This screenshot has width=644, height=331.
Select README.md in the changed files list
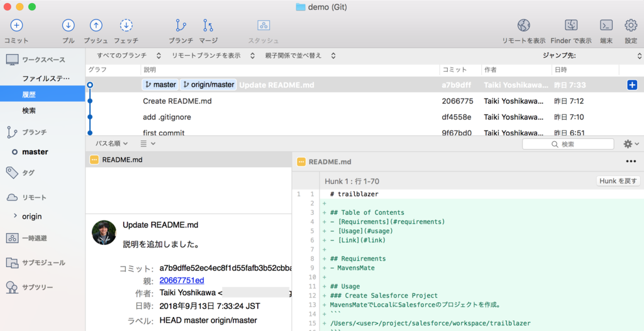189,160
